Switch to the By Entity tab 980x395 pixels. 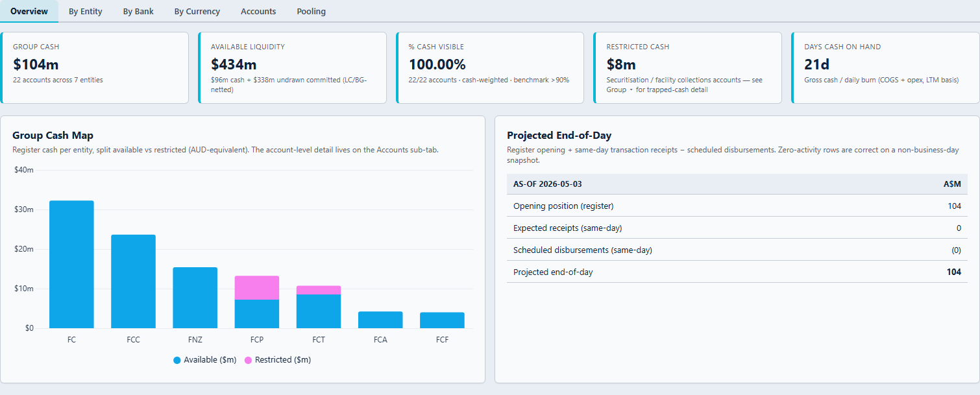coord(86,11)
